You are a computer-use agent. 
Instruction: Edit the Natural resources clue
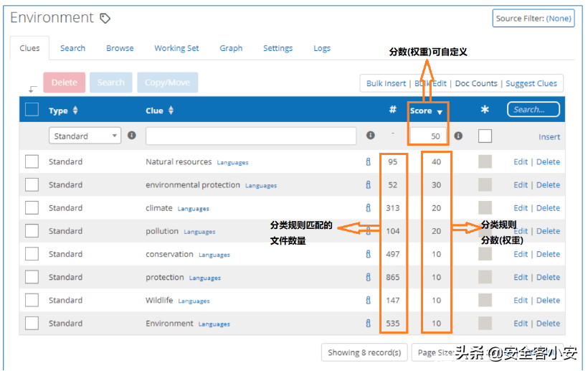click(x=521, y=161)
